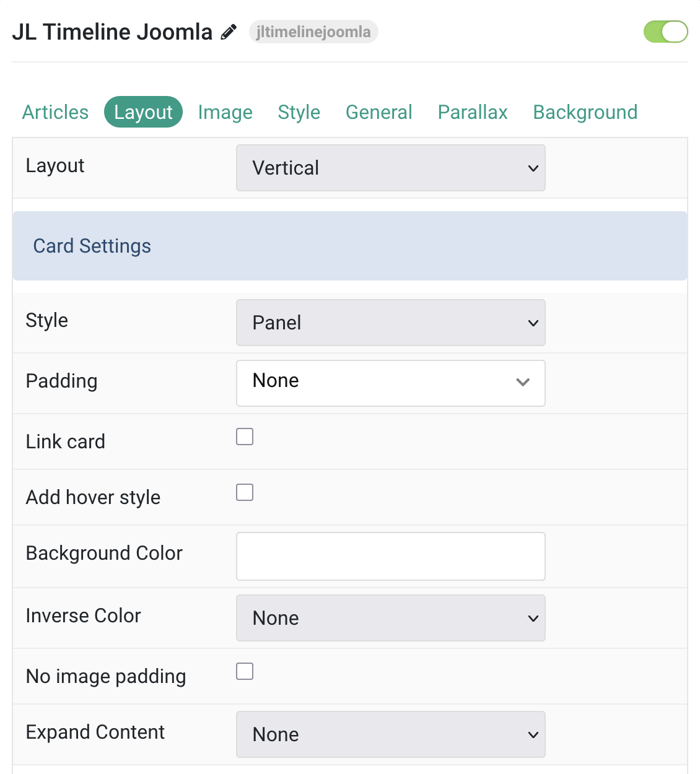Click the Background Color input field
700x774 pixels.
[391, 556]
